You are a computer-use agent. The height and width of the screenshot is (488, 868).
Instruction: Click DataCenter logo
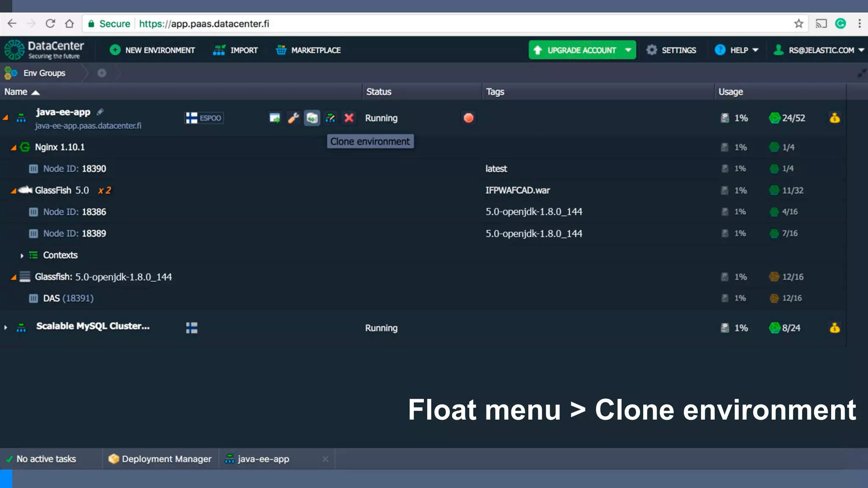pyautogui.click(x=45, y=50)
